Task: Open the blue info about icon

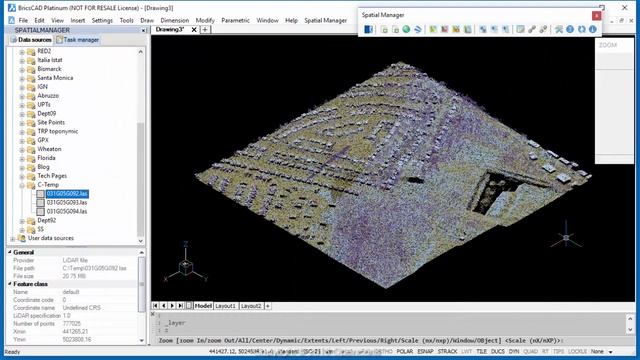Action: (593, 29)
